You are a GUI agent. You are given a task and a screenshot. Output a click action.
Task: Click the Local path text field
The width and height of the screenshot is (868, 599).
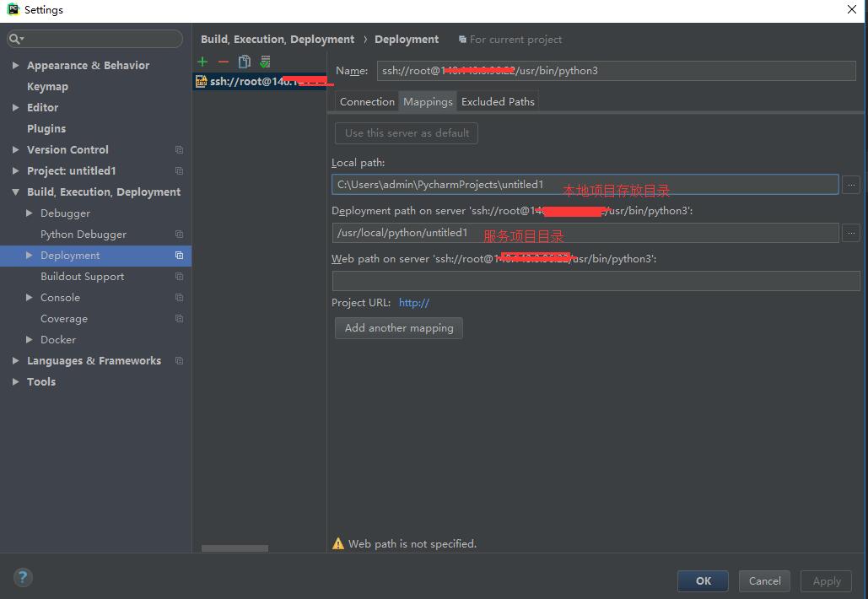(x=585, y=185)
